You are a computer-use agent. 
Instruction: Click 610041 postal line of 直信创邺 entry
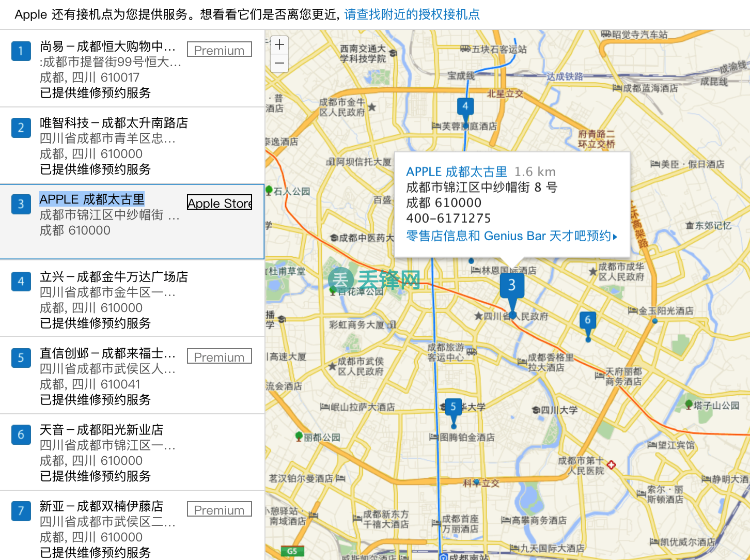pos(90,384)
